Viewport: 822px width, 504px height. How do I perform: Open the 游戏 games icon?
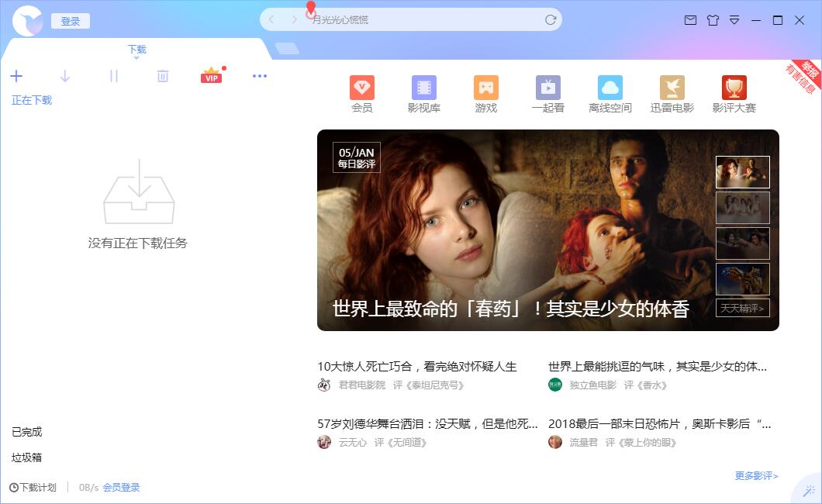[x=486, y=95]
